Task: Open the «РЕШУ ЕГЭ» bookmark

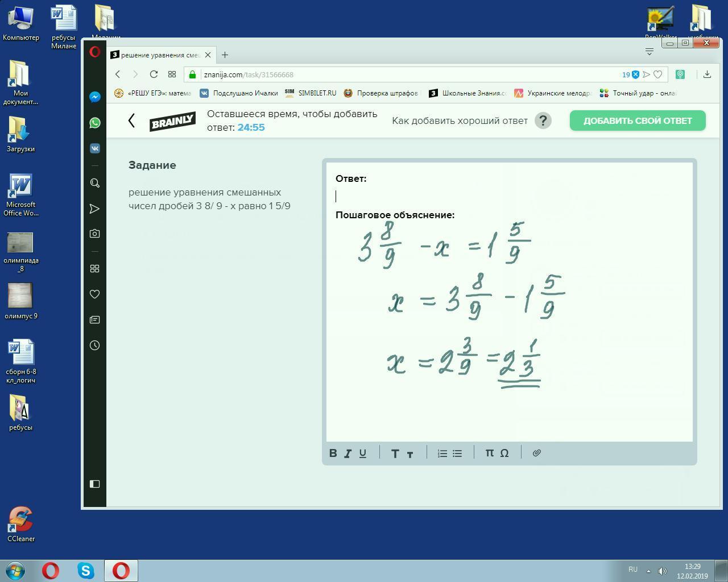Action: 153,93
